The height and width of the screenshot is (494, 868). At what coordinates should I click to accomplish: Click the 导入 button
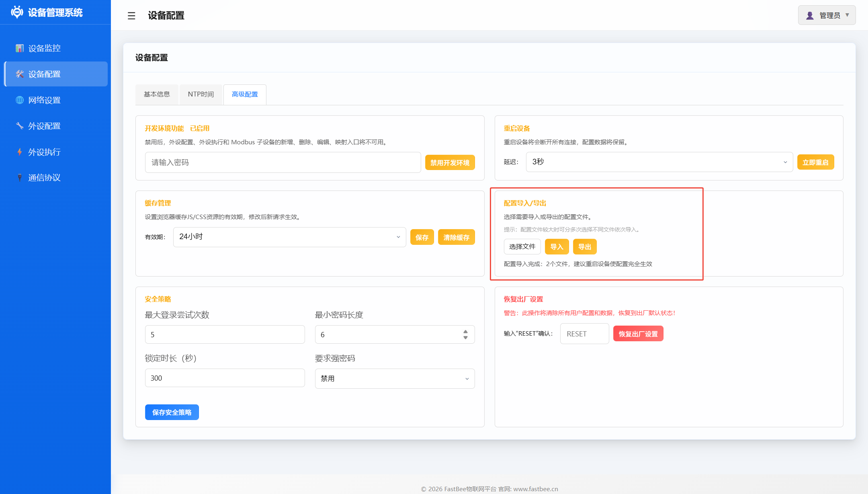click(557, 247)
